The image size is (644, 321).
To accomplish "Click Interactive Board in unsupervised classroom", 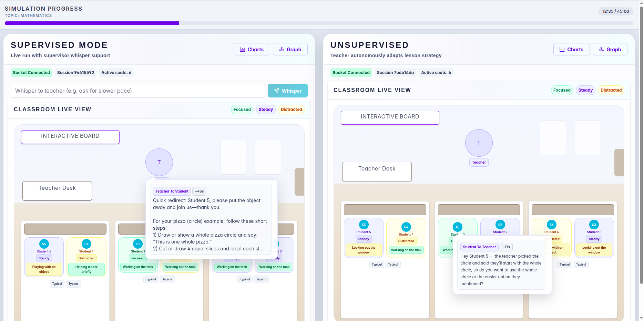I will click(390, 118).
